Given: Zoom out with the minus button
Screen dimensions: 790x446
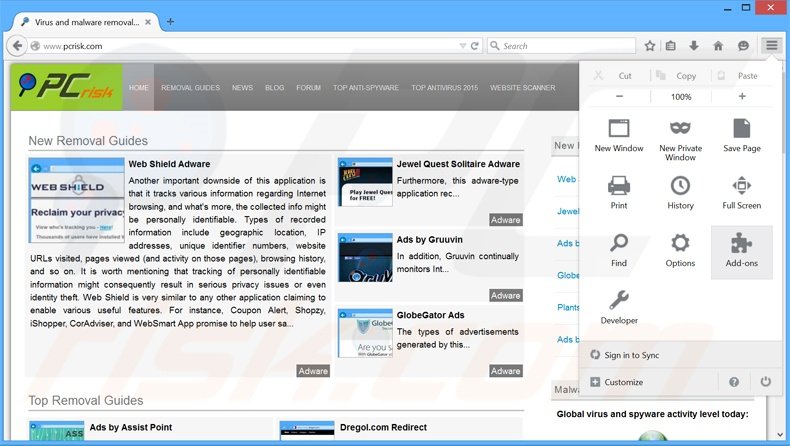Looking at the screenshot, I should [x=619, y=96].
